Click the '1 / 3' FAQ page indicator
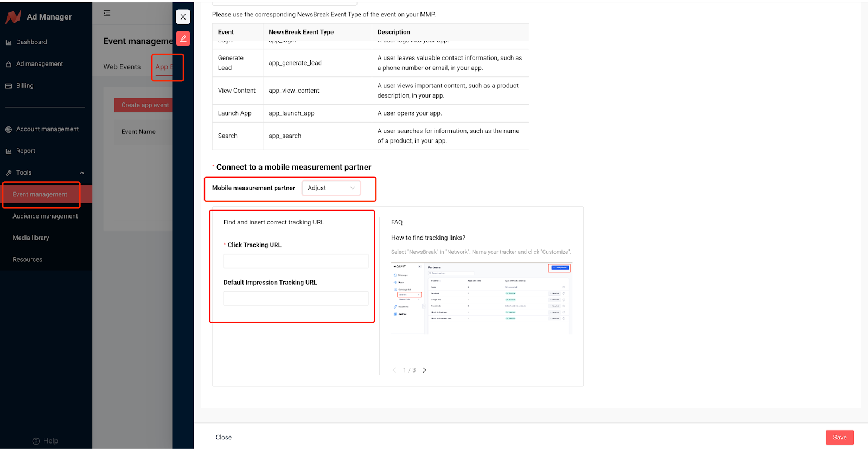Image resolution: width=868 pixels, height=449 pixels. click(x=409, y=370)
